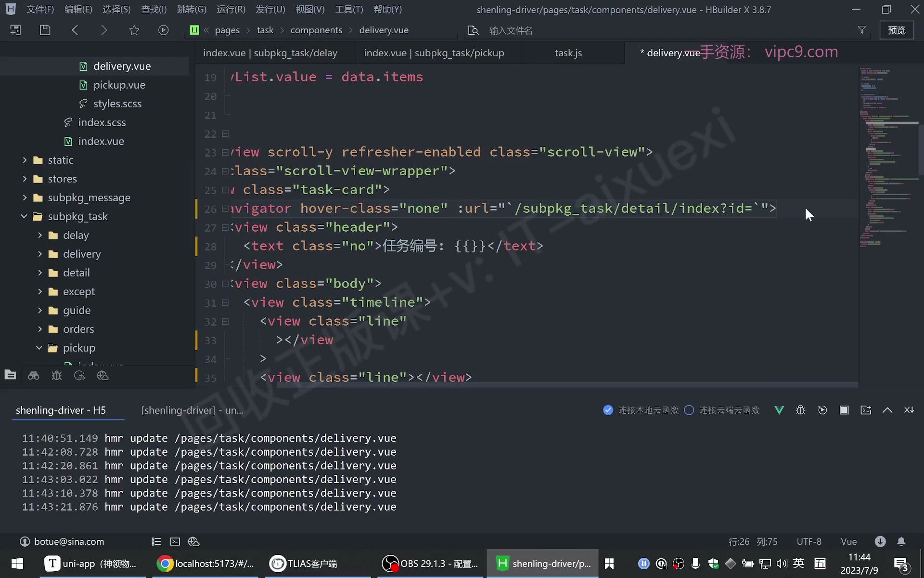Click the save file icon in toolbar
The height and width of the screenshot is (578, 924).
tap(45, 30)
